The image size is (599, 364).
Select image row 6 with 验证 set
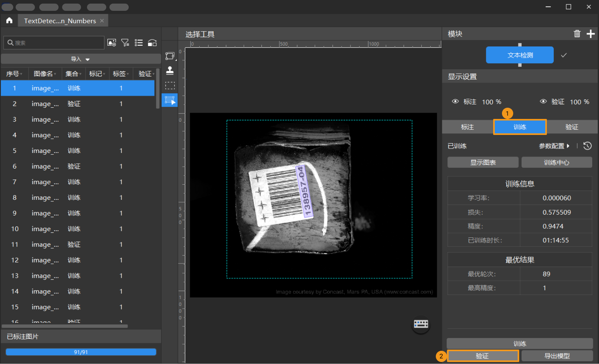[78, 166]
